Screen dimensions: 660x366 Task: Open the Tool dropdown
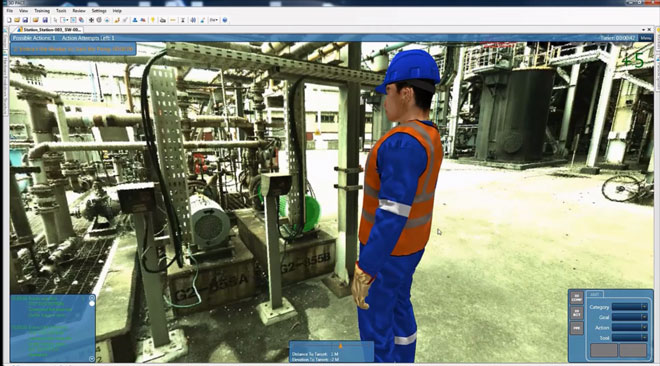click(x=629, y=337)
